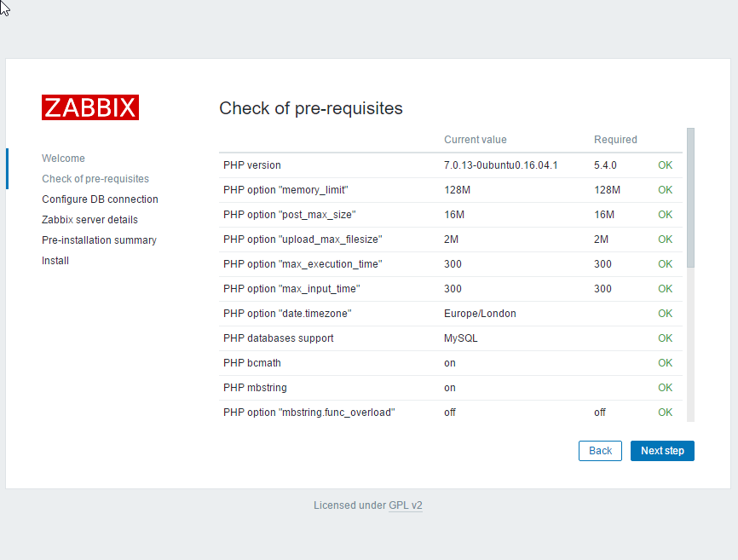Image resolution: width=738 pixels, height=560 pixels.
Task: Click the Back button
Action: point(600,450)
